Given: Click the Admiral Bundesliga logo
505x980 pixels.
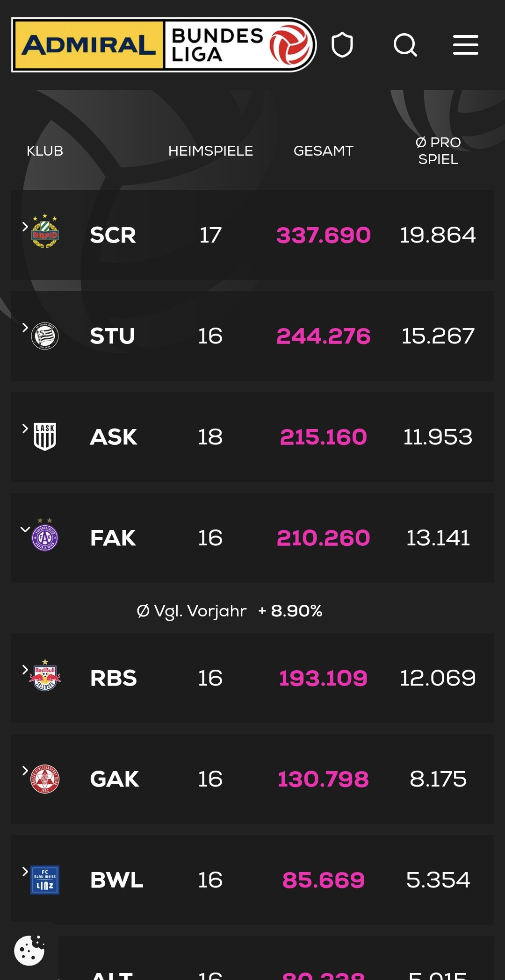Looking at the screenshot, I should pos(164,45).
